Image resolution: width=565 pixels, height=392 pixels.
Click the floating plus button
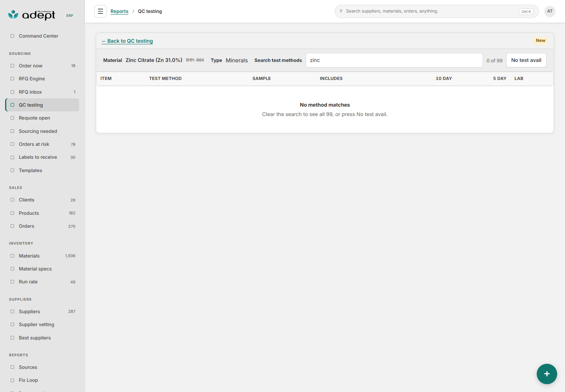pos(547,374)
